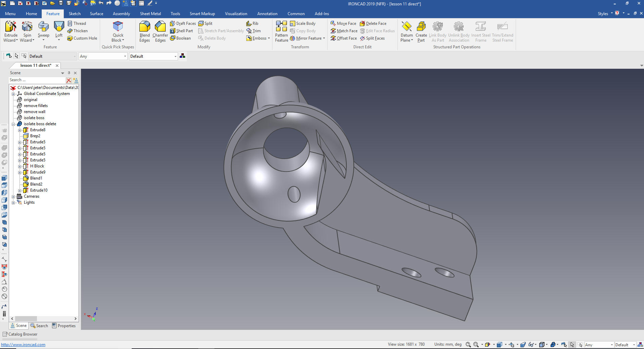Viewport: 644px width, 349px height.
Task: Open the Catalog Browser
Action: tap(20, 334)
